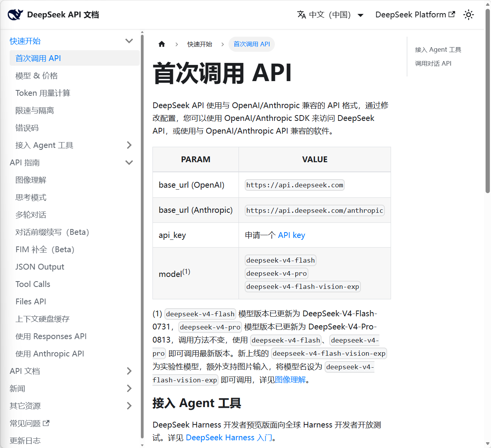Click the home icon in breadcrumb
The width and height of the screenshot is (491, 448).
click(162, 44)
